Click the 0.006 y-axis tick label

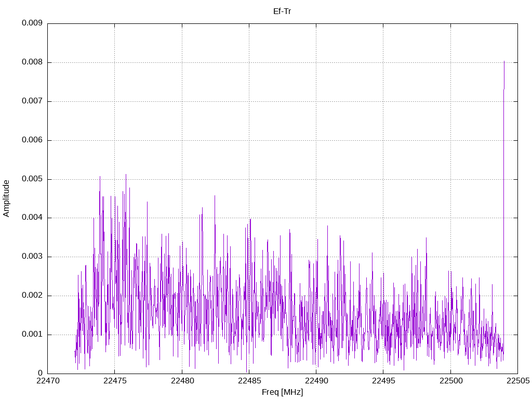(x=32, y=140)
